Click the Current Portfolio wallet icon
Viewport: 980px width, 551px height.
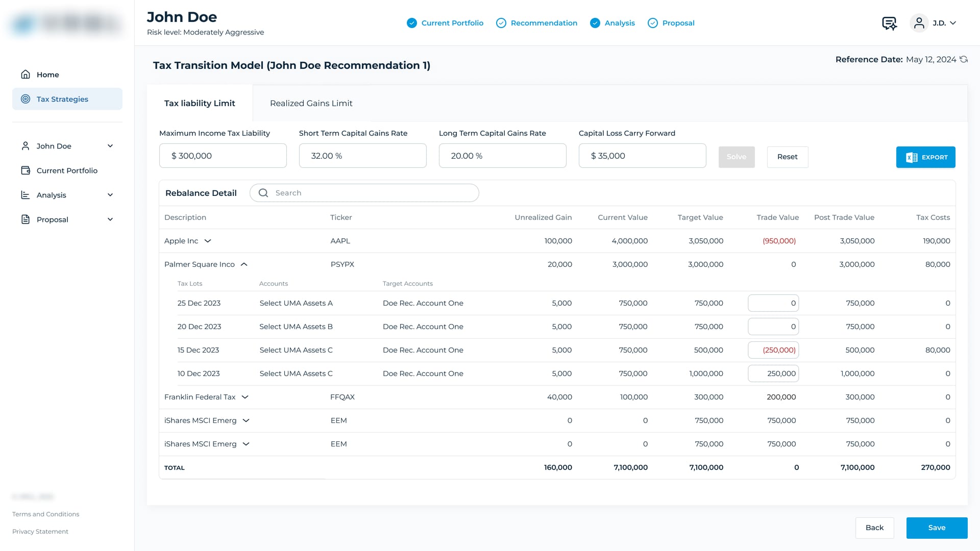pos(26,170)
